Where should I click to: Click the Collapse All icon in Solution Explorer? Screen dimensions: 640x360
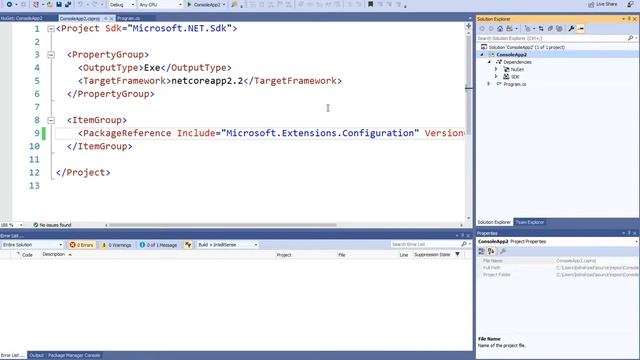click(550, 29)
